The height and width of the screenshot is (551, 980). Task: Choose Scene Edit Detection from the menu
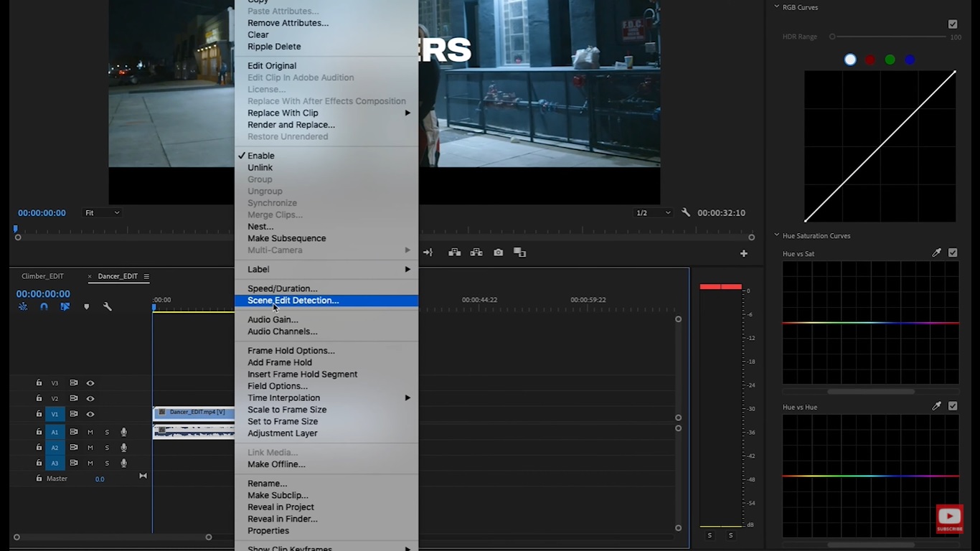click(x=293, y=300)
